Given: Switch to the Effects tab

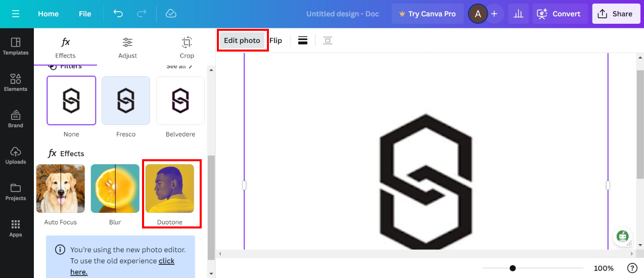Looking at the screenshot, I should point(65,48).
